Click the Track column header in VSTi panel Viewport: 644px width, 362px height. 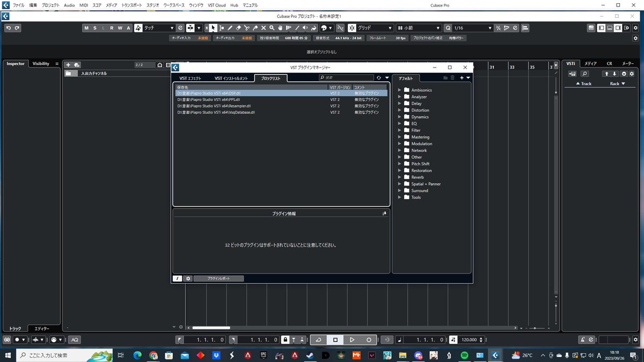click(583, 84)
